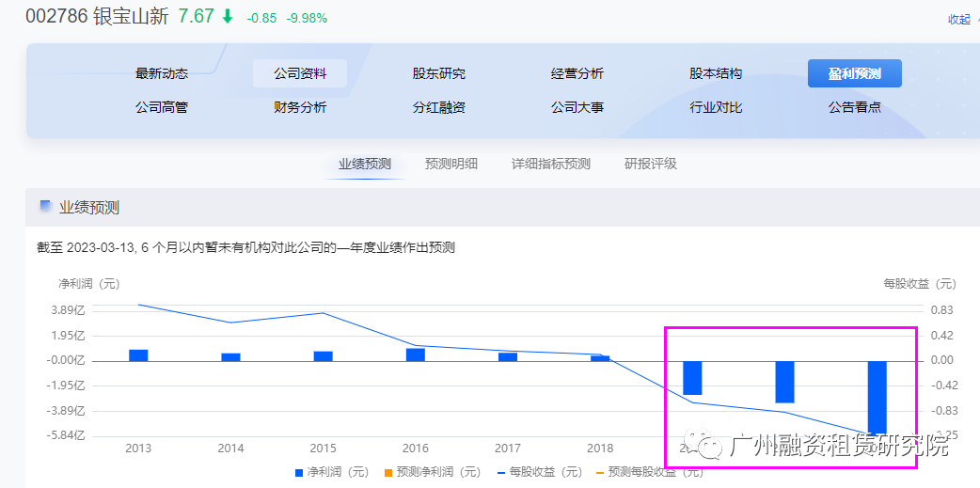Collapse the panel via 收起 link

958,20
